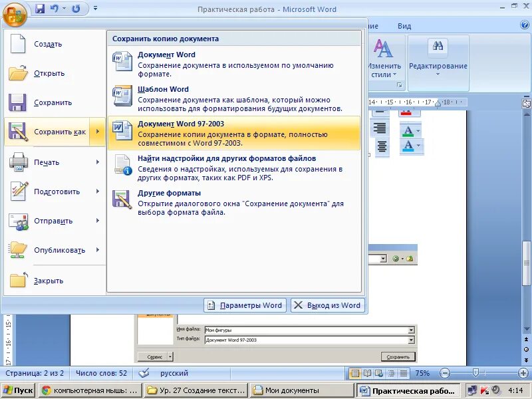Choose Закрыть to close the document
This screenshot has width=532, height=399.
[x=55, y=281]
